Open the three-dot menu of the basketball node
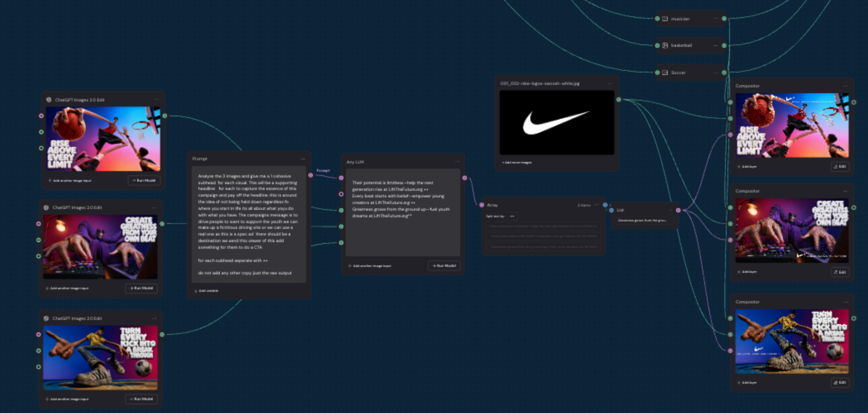Screen dimensions: 868x413 click(x=716, y=46)
